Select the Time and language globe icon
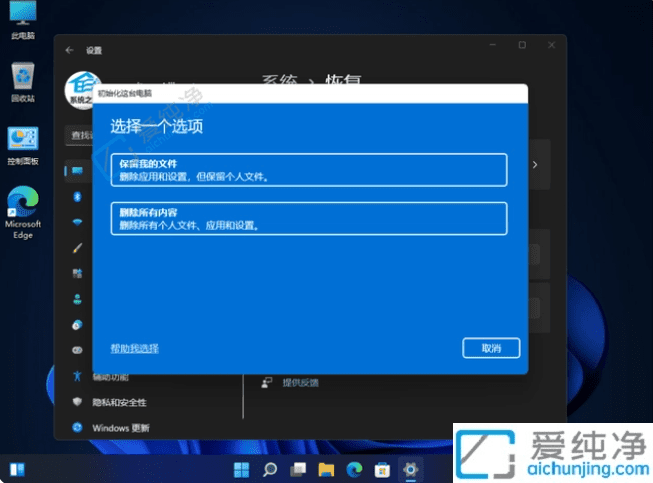653x483 pixels. (77, 325)
